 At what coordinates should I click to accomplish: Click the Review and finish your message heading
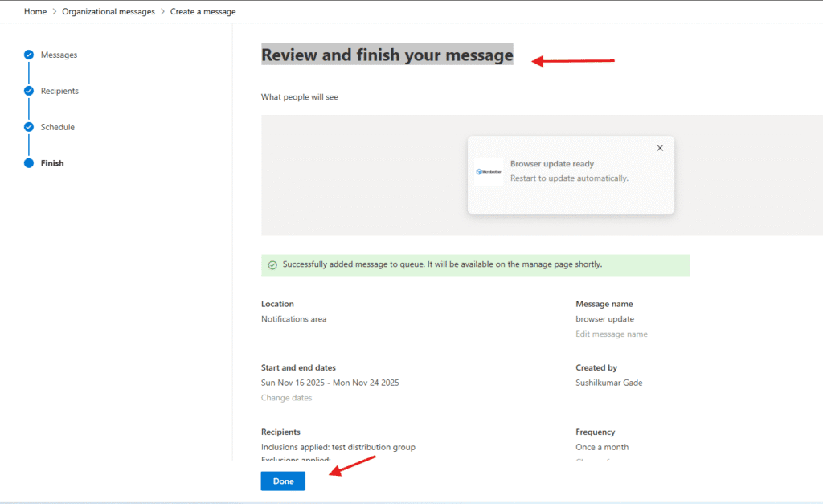pos(387,55)
